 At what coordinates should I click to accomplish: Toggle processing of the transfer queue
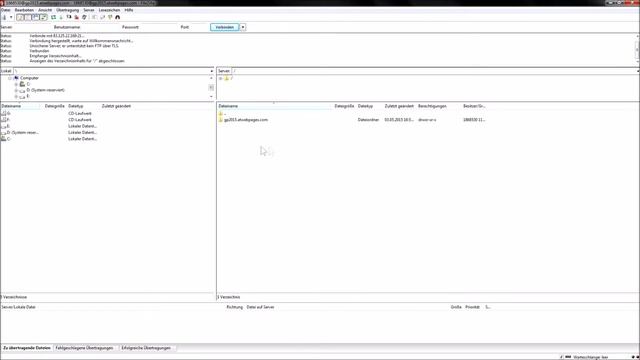coord(61,17)
